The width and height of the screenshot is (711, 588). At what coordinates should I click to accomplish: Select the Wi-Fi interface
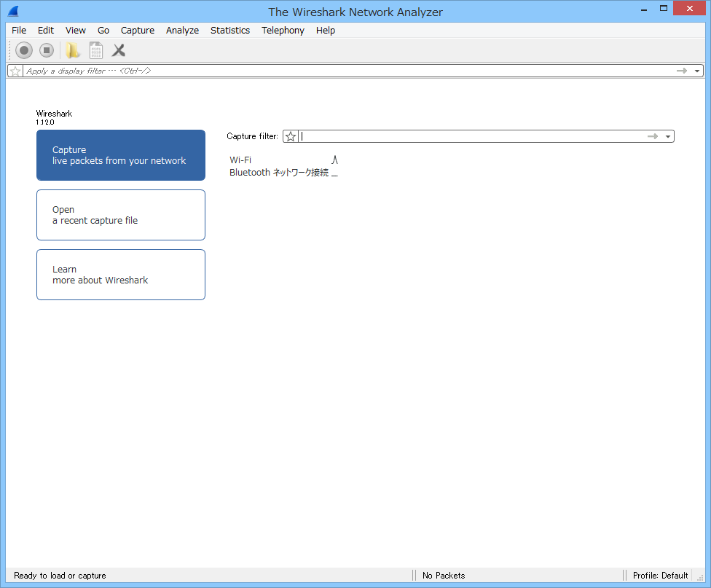click(240, 160)
